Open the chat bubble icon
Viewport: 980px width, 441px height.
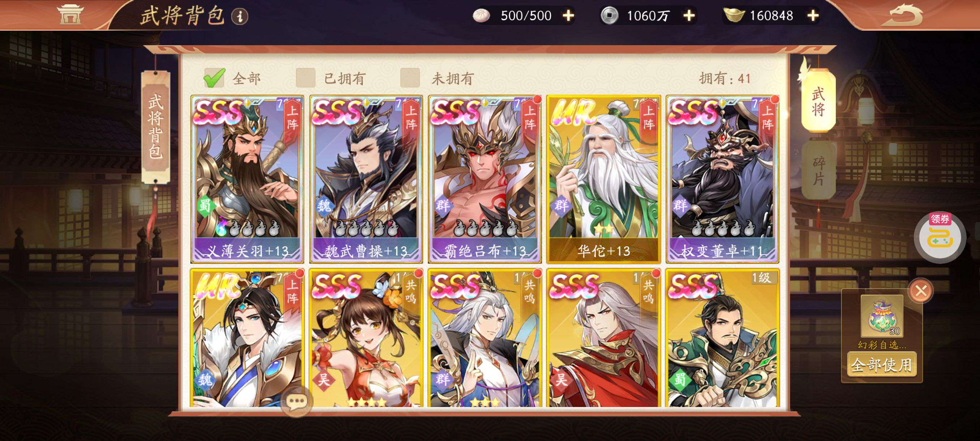pos(297,401)
